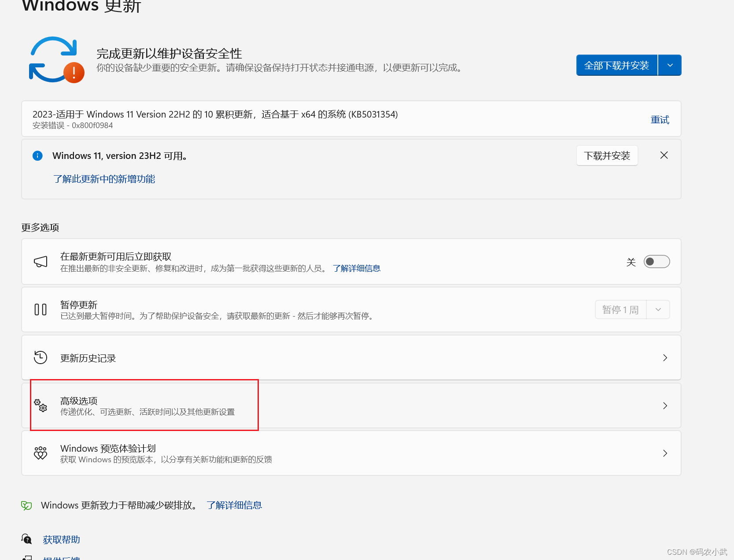Image resolution: width=734 pixels, height=560 pixels.
Task: Open the 获取帮助 link
Action: pyautogui.click(x=62, y=539)
